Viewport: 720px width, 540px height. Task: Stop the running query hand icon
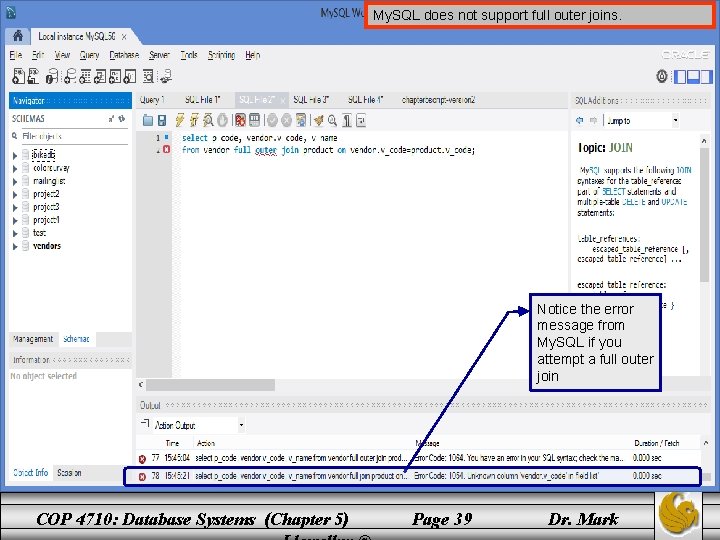tap(222, 120)
